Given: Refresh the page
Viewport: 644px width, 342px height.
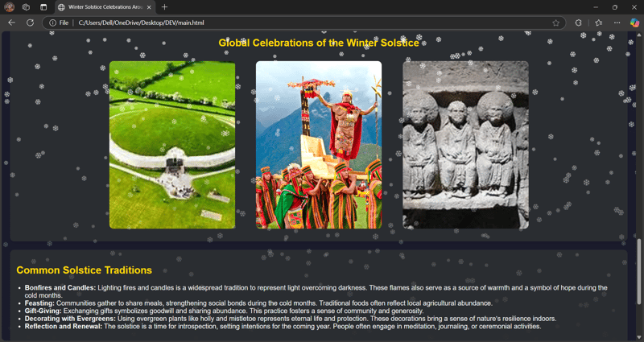Looking at the screenshot, I should (x=30, y=23).
